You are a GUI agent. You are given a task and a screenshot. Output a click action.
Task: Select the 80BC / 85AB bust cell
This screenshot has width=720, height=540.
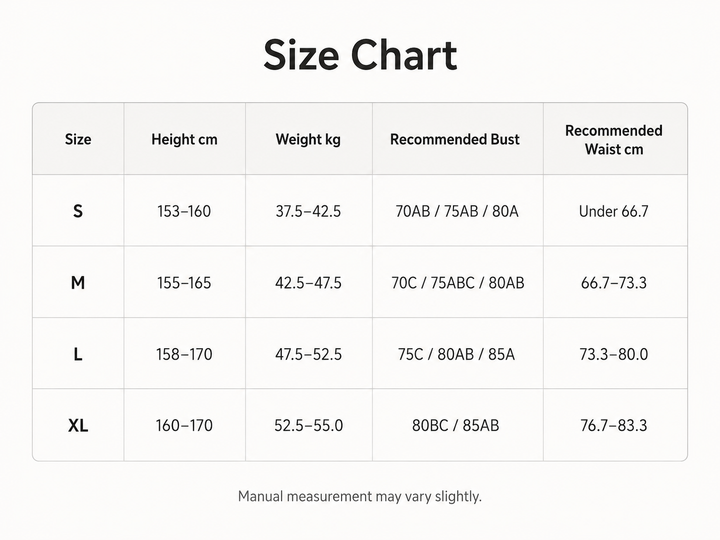coord(456,426)
